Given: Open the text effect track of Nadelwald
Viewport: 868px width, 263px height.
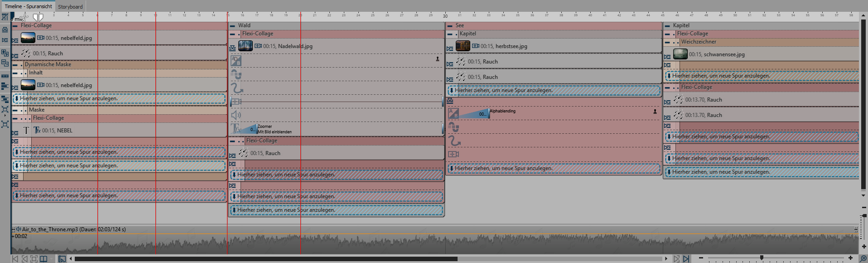Looking at the screenshot, I should [236, 128].
